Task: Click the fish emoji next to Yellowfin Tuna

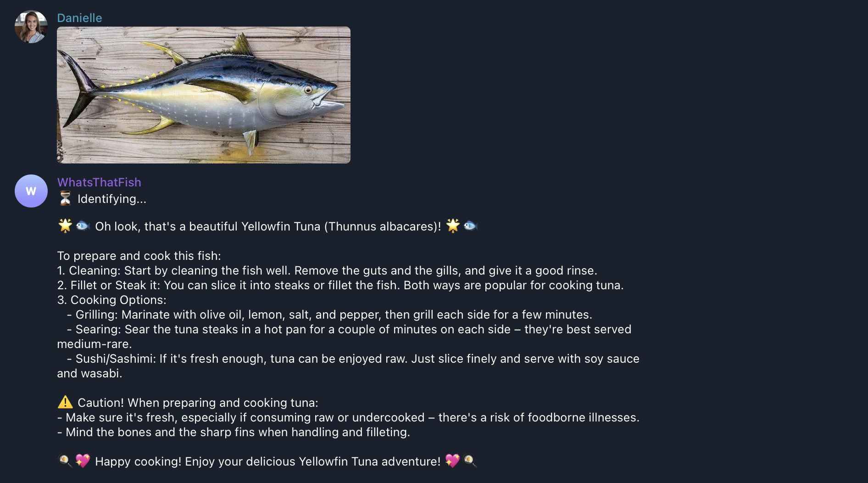Action: [83, 226]
